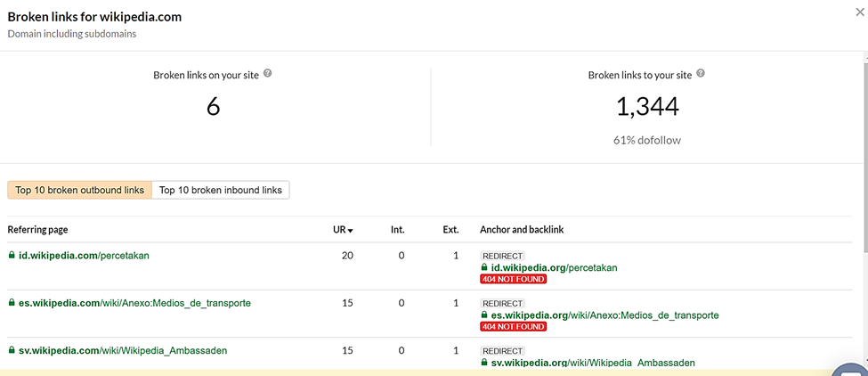Click UR value 20 in id.wikipedia row
868x376 pixels.
point(347,256)
